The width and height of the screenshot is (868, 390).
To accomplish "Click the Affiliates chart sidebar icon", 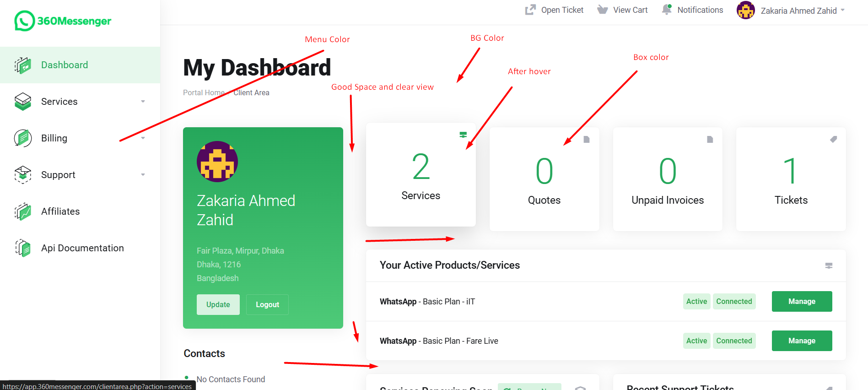I will pyautogui.click(x=23, y=211).
